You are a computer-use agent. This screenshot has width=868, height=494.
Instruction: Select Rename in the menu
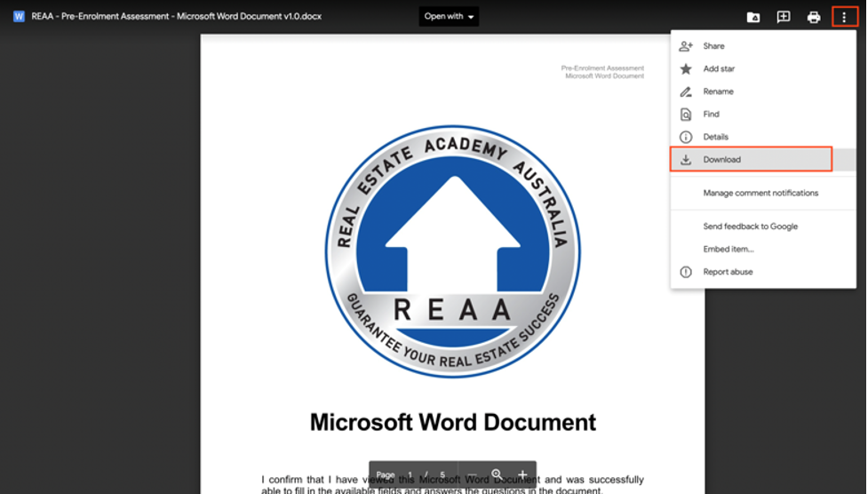pyautogui.click(x=763, y=92)
